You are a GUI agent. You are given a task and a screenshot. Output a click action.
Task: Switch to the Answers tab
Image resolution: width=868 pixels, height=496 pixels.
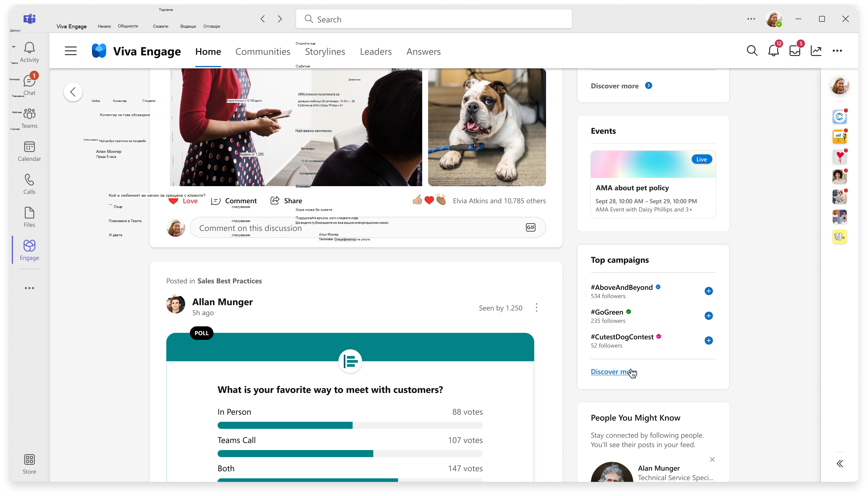[x=424, y=51]
